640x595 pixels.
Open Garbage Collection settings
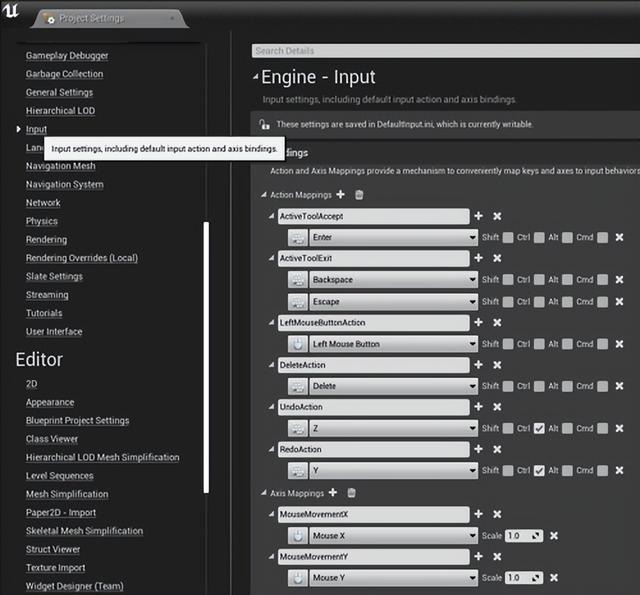click(64, 74)
